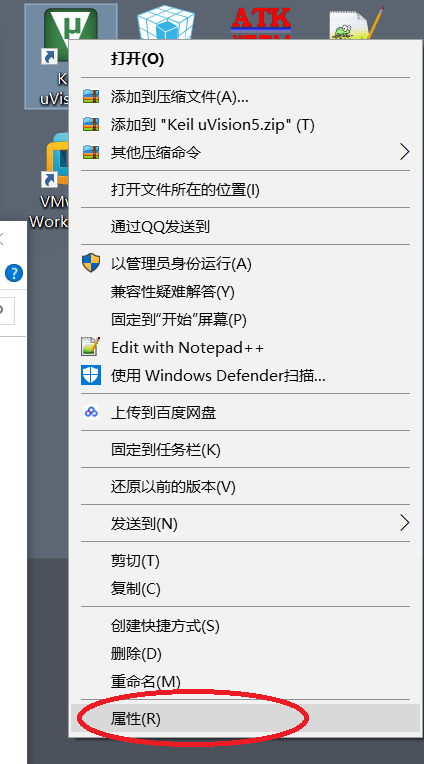The image size is (424, 764).
Task: Choose 属性(R) at the menu bottom
Action: 245,718
